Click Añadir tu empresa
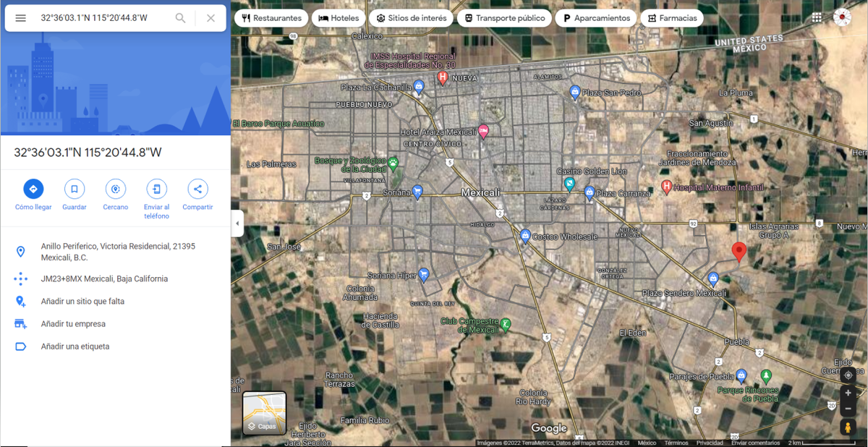The height and width of the screenshot is (447, 868). 116,323
